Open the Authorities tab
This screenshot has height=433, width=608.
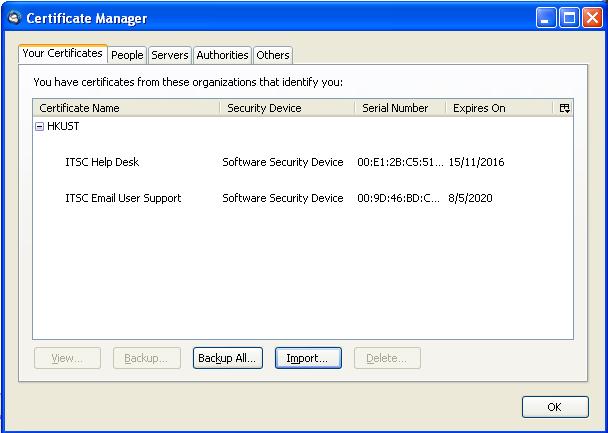click(222, 55)
